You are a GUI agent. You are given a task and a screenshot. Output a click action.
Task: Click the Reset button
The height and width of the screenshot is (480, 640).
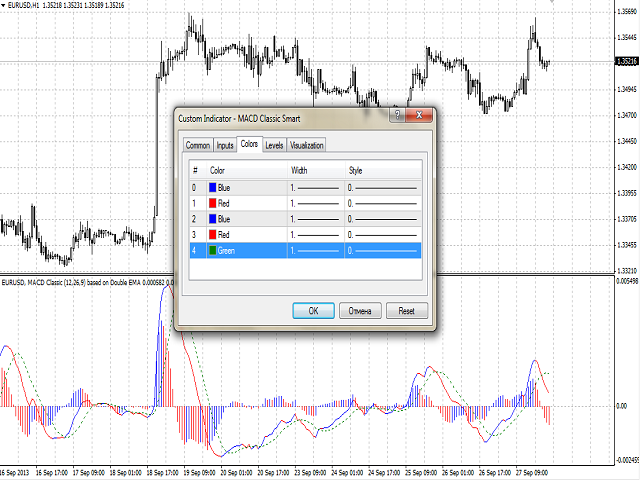407,311
